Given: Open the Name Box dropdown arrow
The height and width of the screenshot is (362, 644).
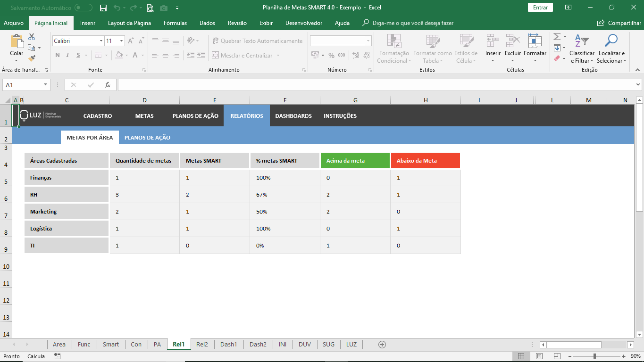Looking at the screenshot, I should [46, 85].
